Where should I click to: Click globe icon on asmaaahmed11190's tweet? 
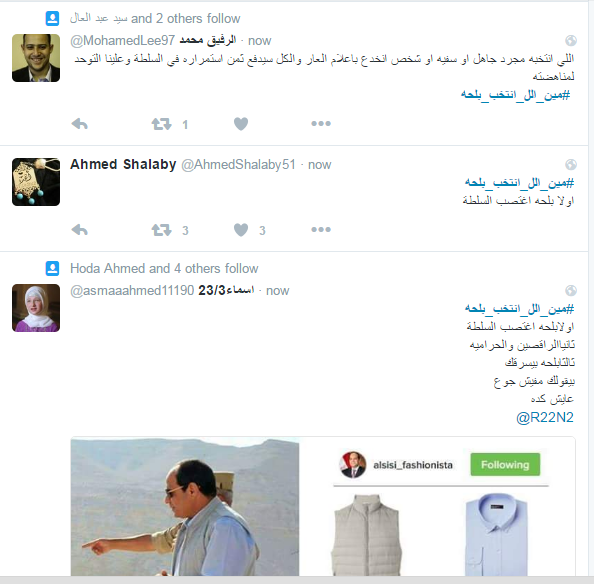click(x=571, y=290)
